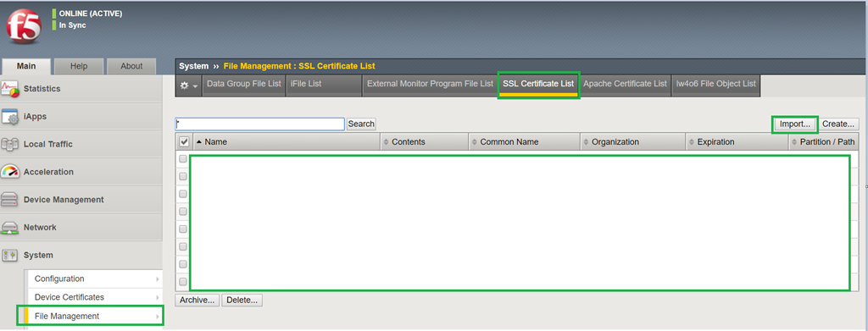
Task: Toggle the select-all checkbox in the header
Action: pos(184,142)
